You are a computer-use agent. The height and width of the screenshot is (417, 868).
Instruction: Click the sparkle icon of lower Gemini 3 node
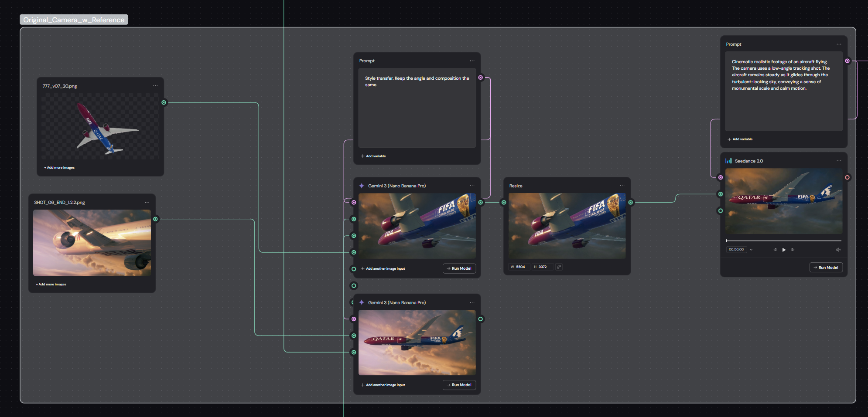[x=362, y=302]
